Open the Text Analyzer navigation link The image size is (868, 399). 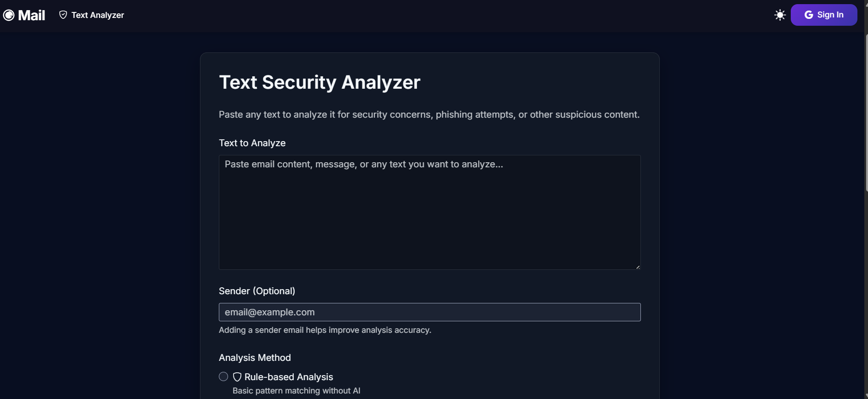97,15
